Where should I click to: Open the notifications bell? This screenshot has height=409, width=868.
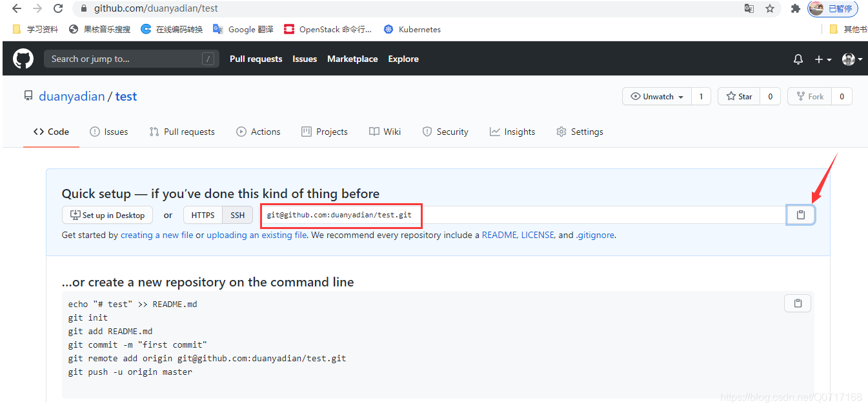point(798,59)
